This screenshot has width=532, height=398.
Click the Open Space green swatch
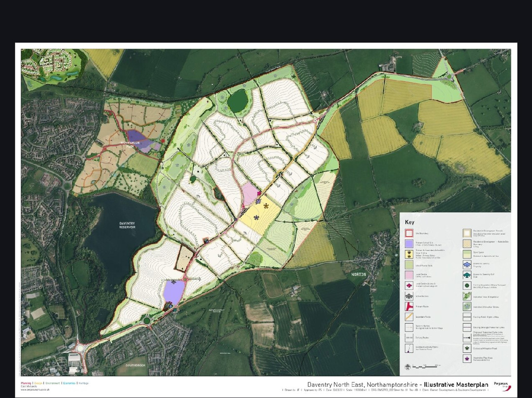coord(467,254)
